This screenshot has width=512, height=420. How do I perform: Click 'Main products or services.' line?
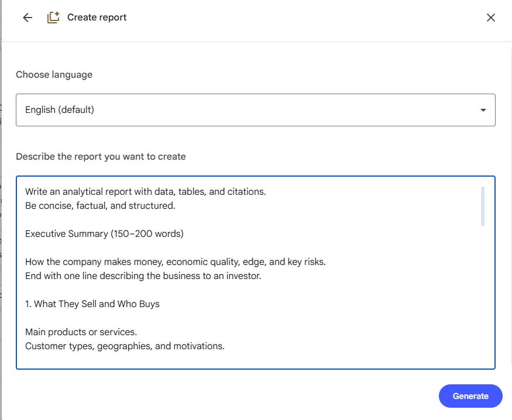click(x=81, y=332)
